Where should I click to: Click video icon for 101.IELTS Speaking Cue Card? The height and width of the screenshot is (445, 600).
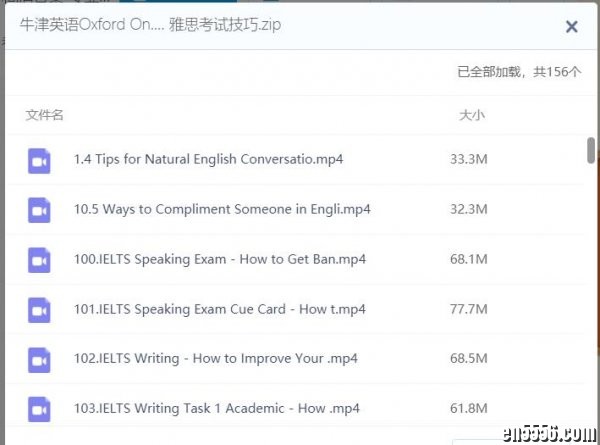click(x=39, y=310)
